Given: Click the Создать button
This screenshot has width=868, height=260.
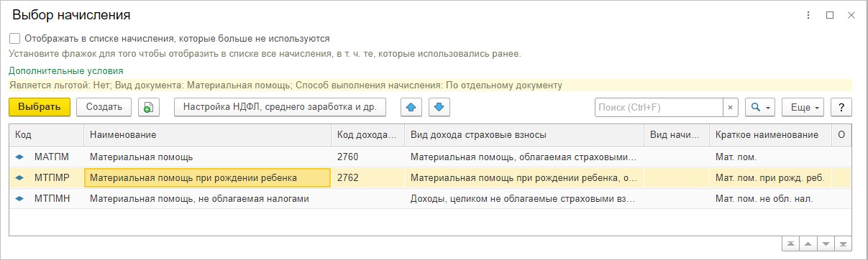Looking at the screenshot, I should click(x=104, y=107).
